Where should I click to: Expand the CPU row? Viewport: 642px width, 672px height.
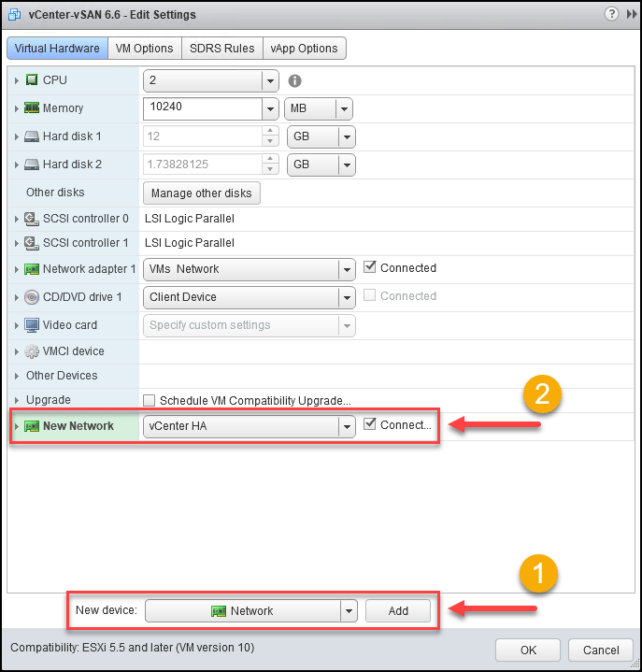[16, 80]
